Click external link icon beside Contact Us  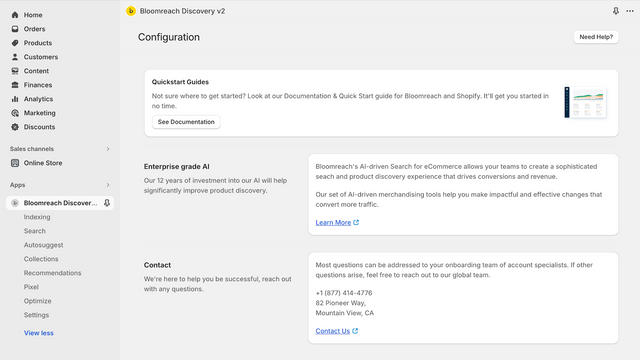point(355,331)
